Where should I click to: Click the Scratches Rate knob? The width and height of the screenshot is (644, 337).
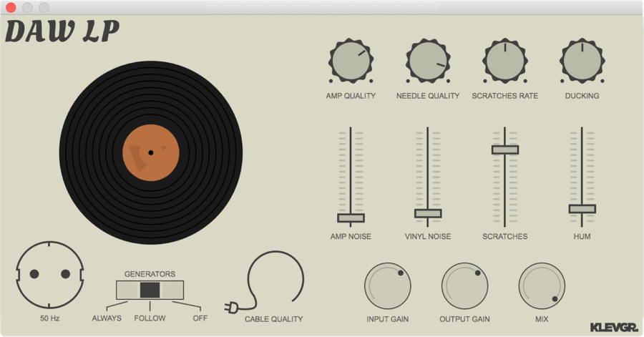[505, 61]
